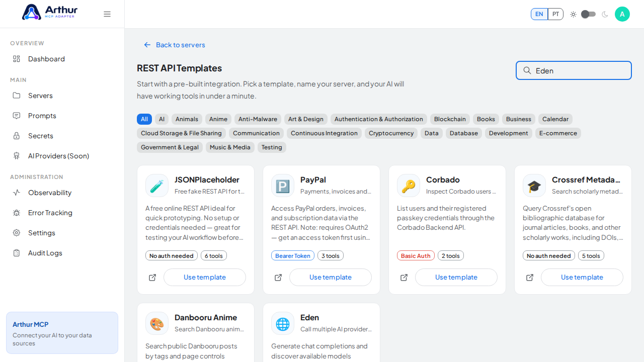Filter templates by AI category
The width and height of the screenshot is (644, 362).
162,119
